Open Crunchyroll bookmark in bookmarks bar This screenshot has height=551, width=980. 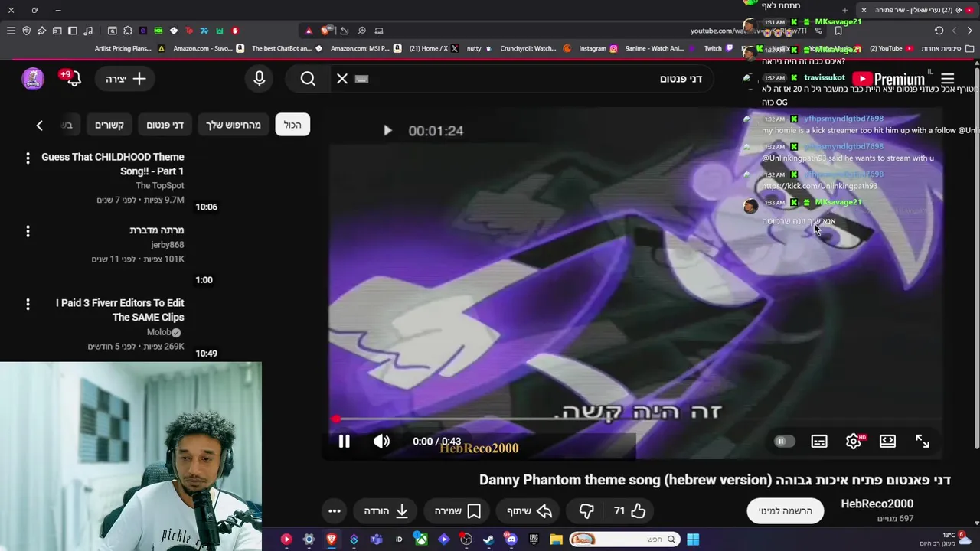click(x=535, y=48)
